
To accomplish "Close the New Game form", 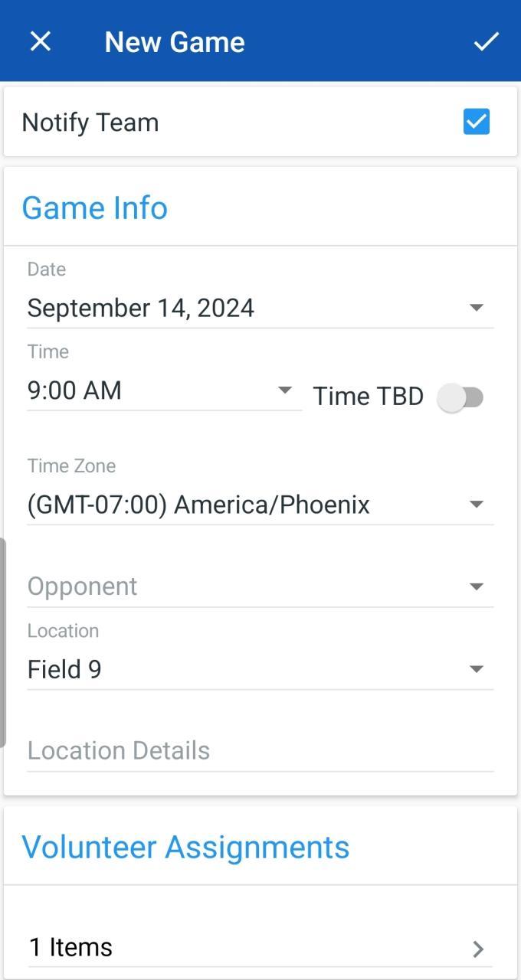I will point(40,41).
